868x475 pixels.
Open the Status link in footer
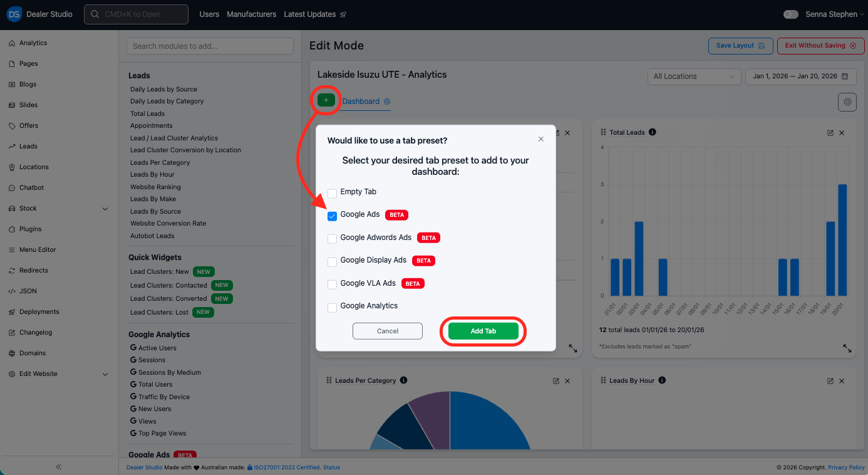tap(331, 467)
